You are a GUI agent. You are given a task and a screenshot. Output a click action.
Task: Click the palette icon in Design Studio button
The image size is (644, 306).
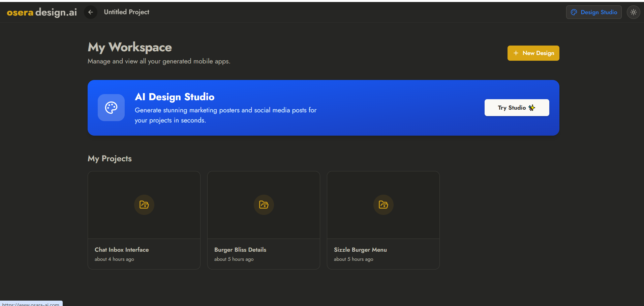click(x=574, y=12)
